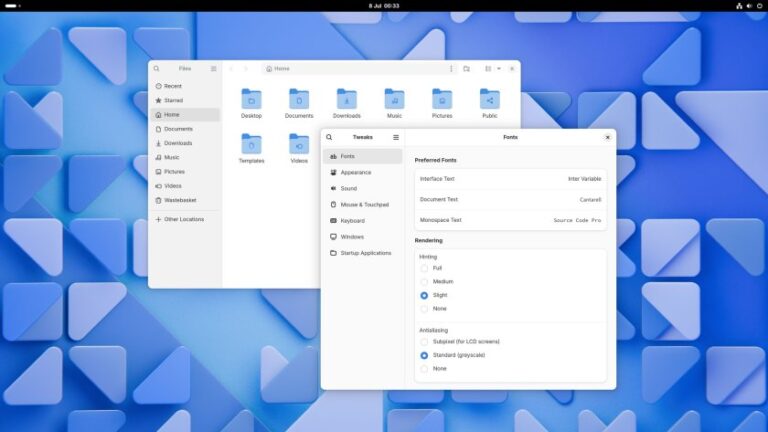Image resolution: width=768 pixels, height=432 pixels.
Task: Select Starred in the Files sidebar
Action: (x=186, y=100)
